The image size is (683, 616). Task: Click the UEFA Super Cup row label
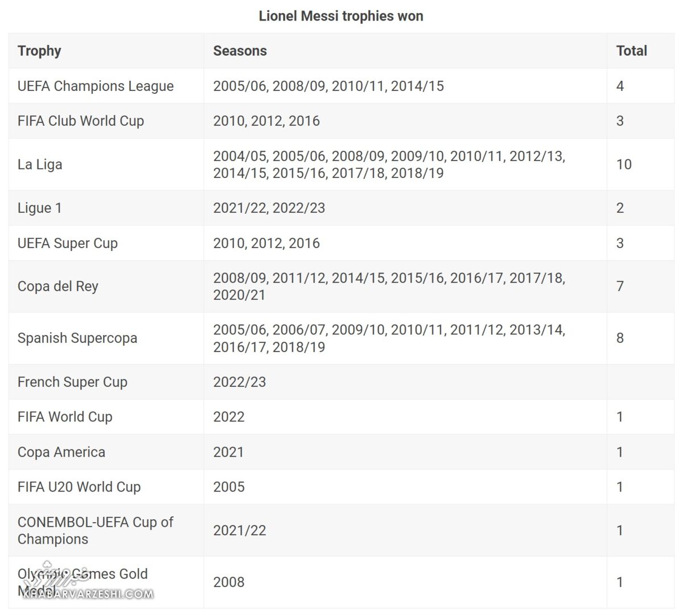pyautogui.click(x=68, y=243)
